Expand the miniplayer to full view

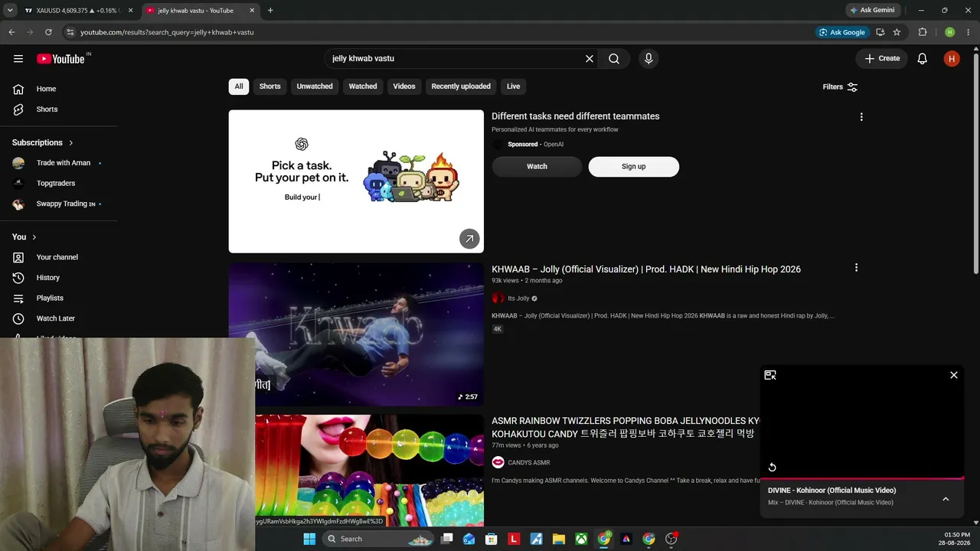[x=770, y=375]
